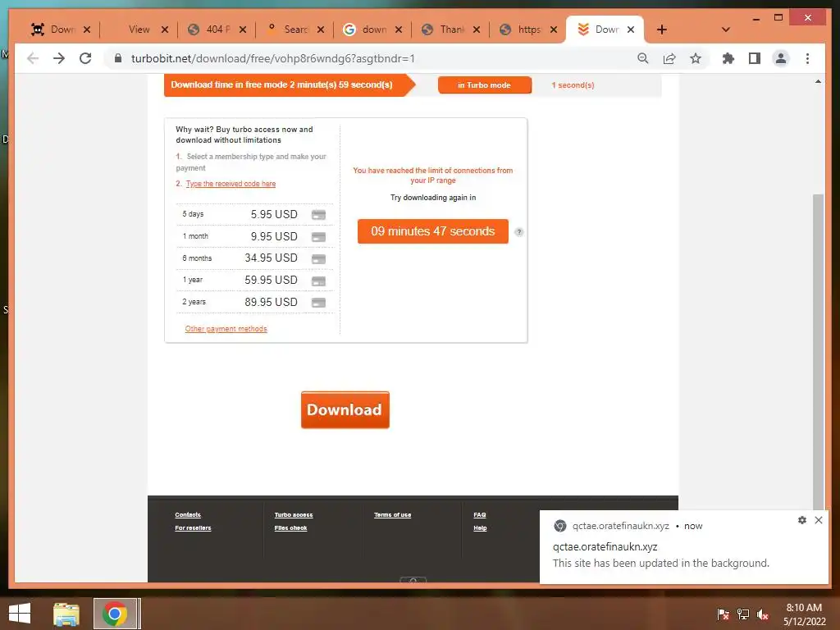Image resolution: width=840 pixels, height=630 pixels.
Task: Click the notification body text
Action: (661, 563)
